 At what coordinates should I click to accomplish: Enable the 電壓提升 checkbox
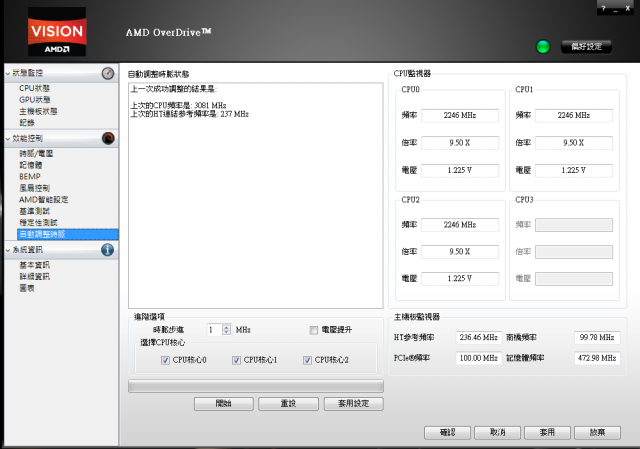pyautogui.click(x=313, y=330)
